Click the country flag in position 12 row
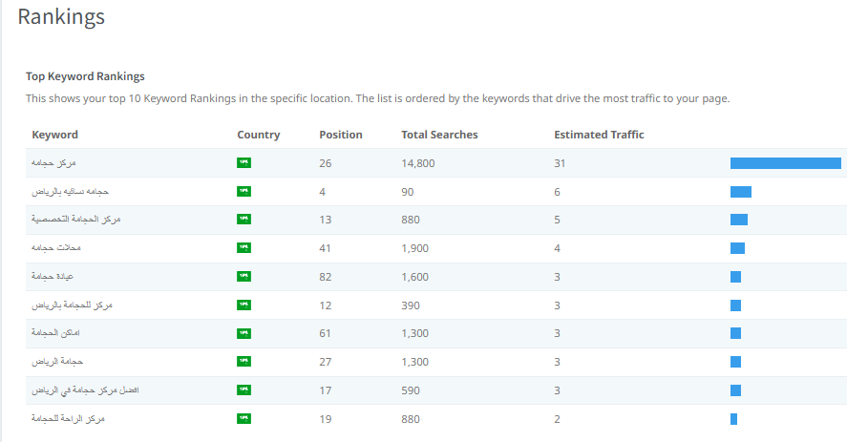 click(243, 305)
